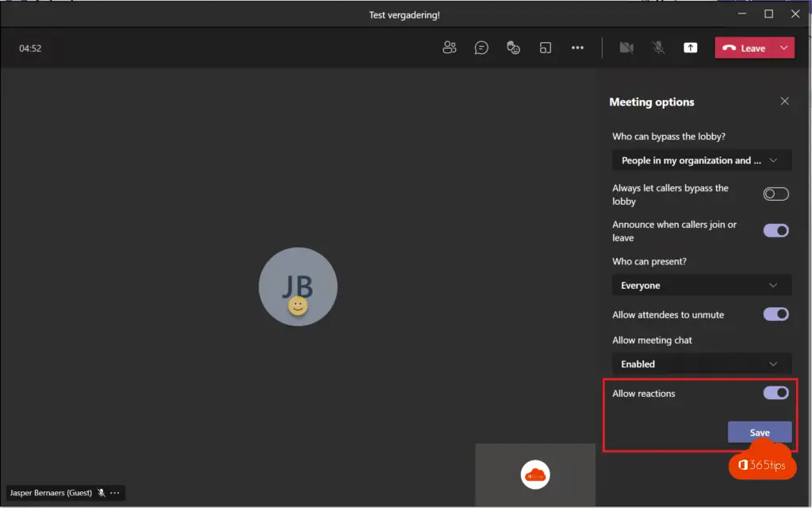Click the share content icon
812x508 pixels.
691,48
